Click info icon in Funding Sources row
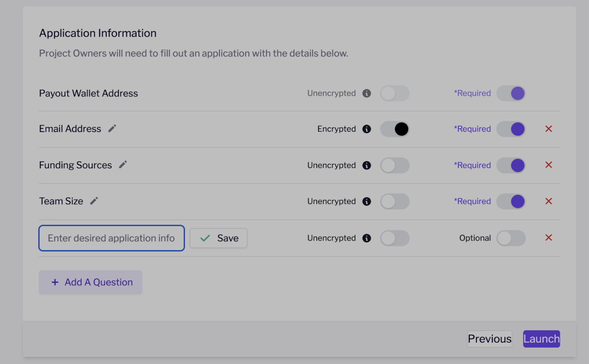Screen dimensions: 589x364 [x=367, y=165]
